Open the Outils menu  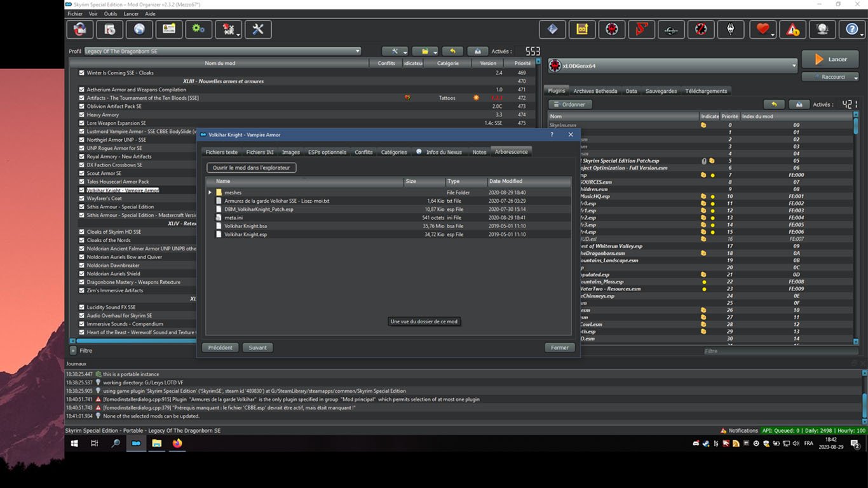point(111,13)
